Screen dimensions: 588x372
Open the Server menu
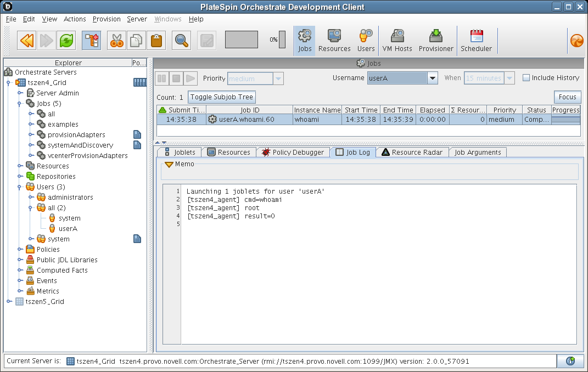coord(137,19)
